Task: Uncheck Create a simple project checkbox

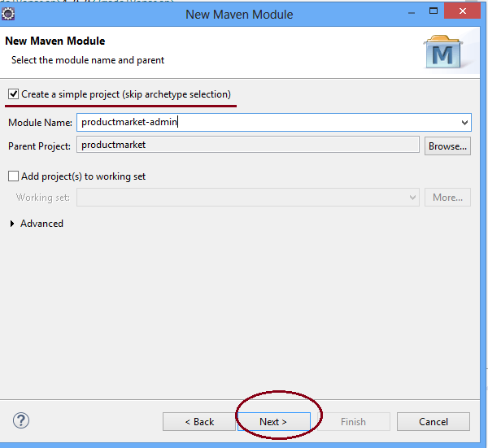Action: tap(13, 94)
